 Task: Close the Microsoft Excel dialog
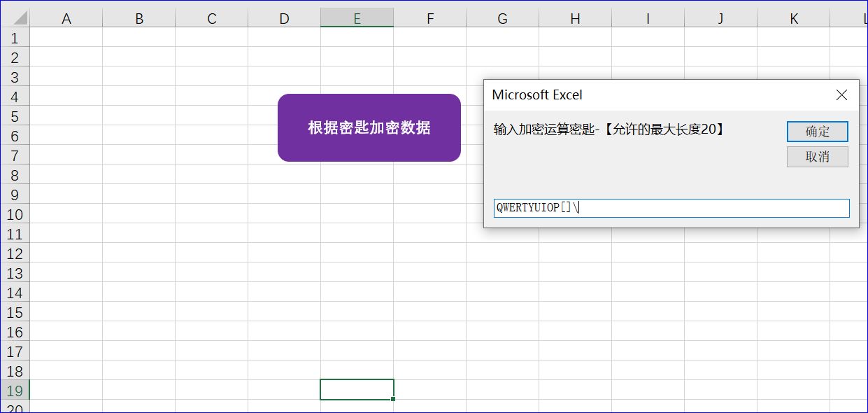pos(841,94)
